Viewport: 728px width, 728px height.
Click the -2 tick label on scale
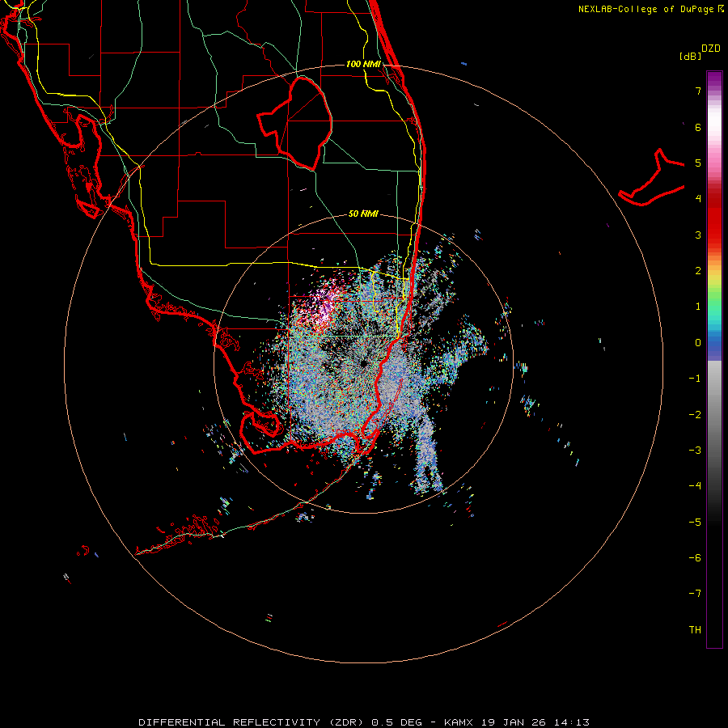click(695, 414)
